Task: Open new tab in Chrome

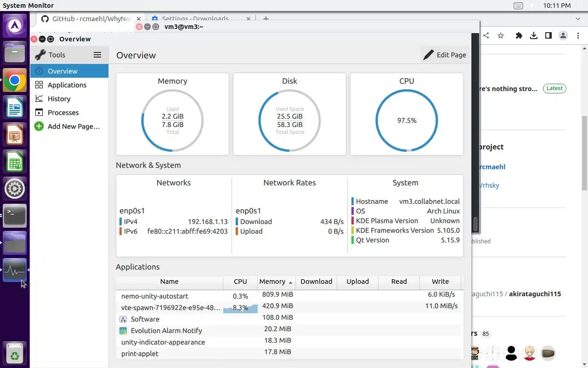Action: (266, 19)
